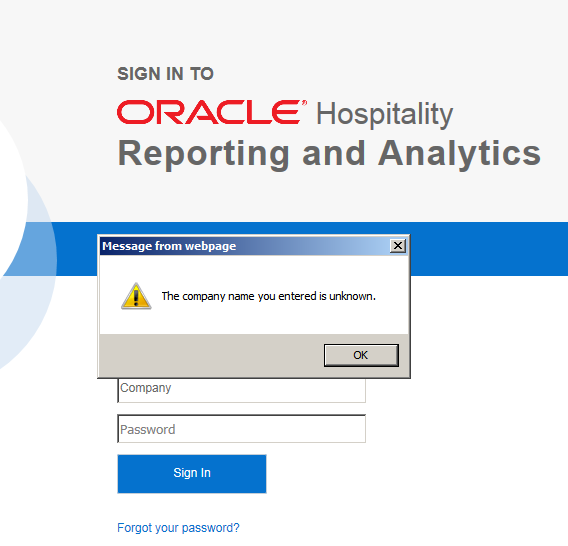Click 'The company name you entered is unknown.' text
Screen dimensions: 568x546
pos(268,296)
